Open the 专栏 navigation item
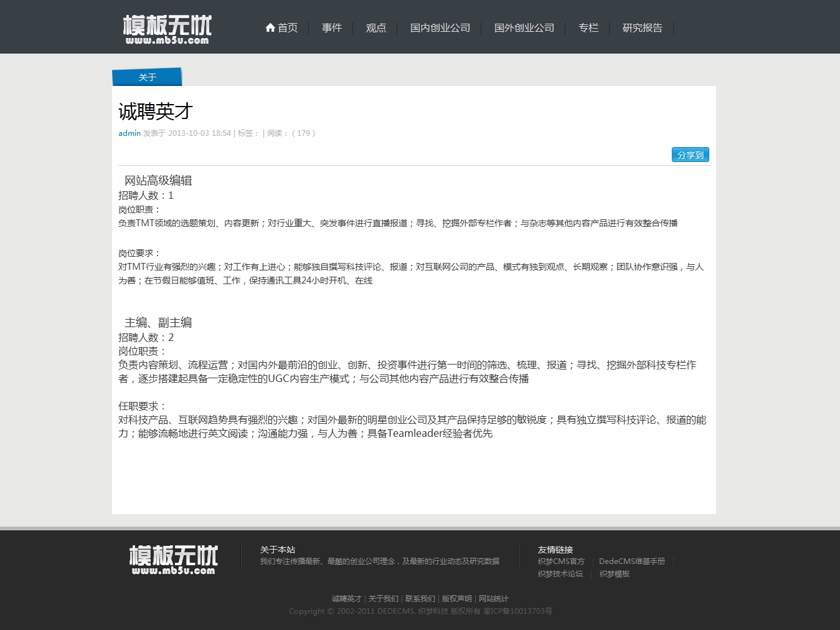The width and height of the screenshot is (840, 630). 588,28
